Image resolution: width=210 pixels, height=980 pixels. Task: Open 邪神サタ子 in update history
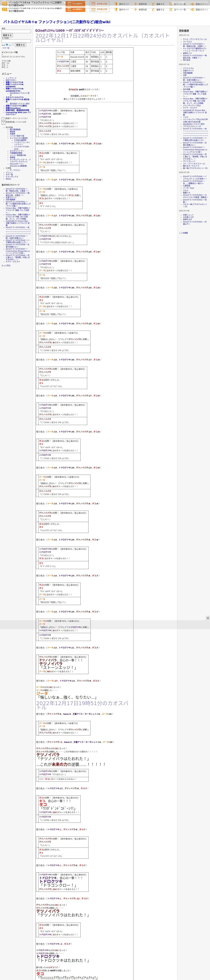click(x=188, y=220)
